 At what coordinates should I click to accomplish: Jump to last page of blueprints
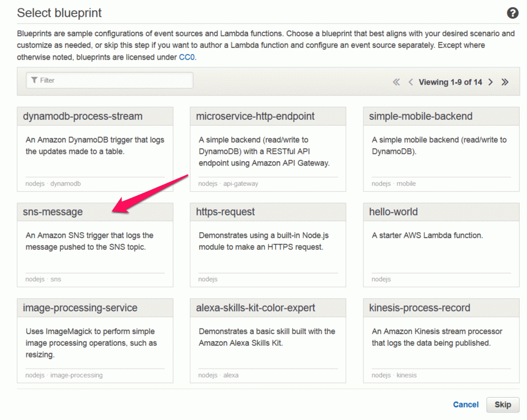tap(505, 82)
